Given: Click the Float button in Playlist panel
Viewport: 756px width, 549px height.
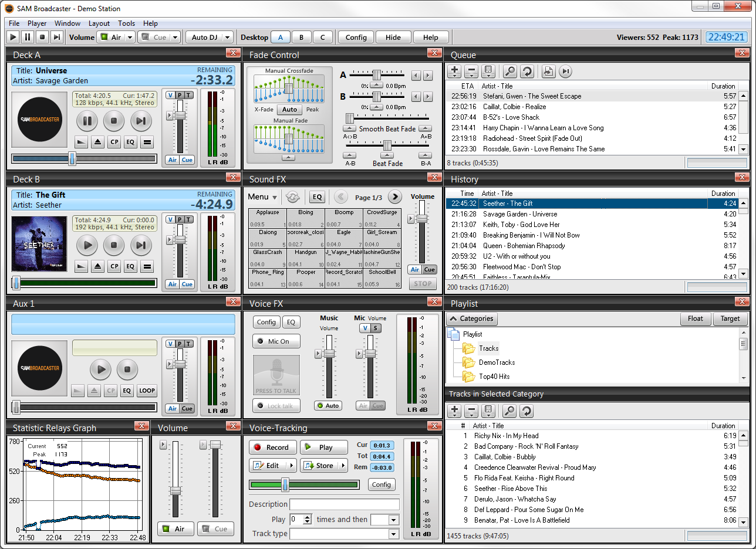Looking at the screenshot, I should click(x=695, y=318).
